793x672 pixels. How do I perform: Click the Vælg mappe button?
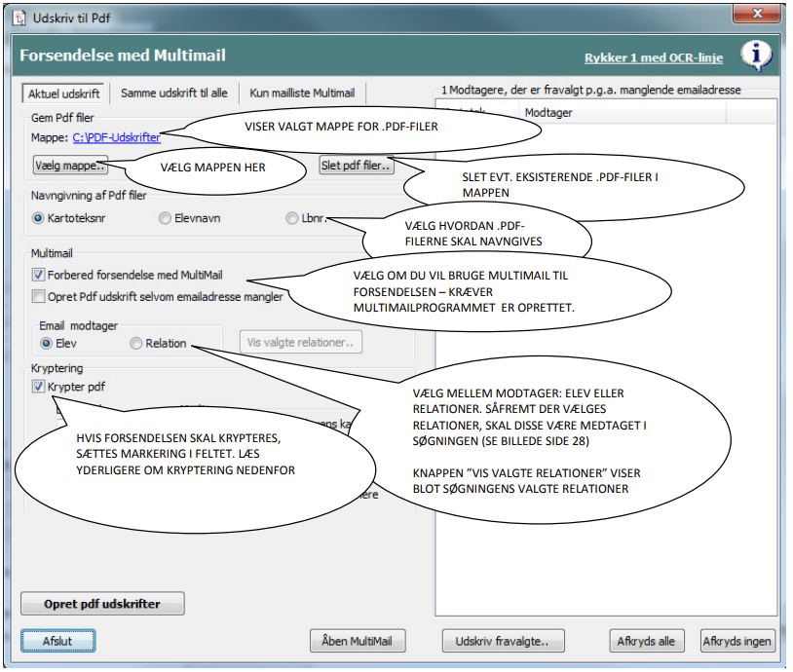pos(70,166)
